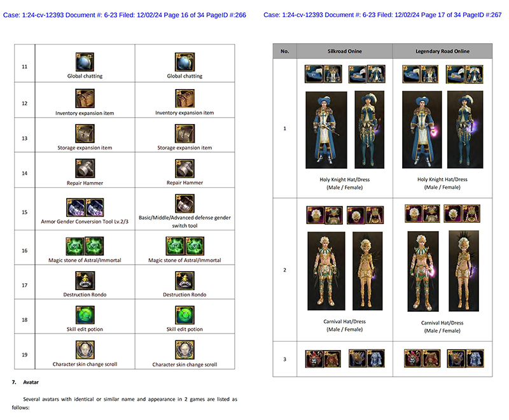
Task: Select the Inventory expansion item icon in row 12's left column
Action: (x=85, y=99)
